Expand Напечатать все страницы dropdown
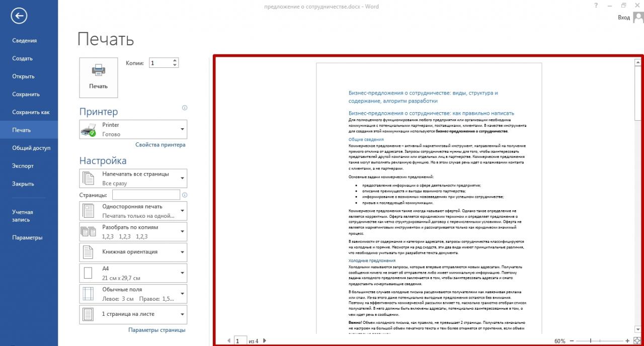 click(x=133, y=179)
